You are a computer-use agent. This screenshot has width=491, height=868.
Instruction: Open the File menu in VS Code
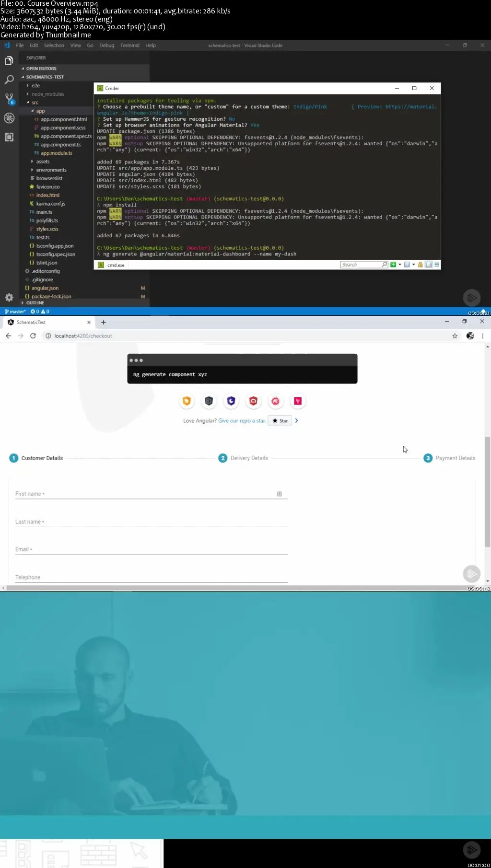20,46
